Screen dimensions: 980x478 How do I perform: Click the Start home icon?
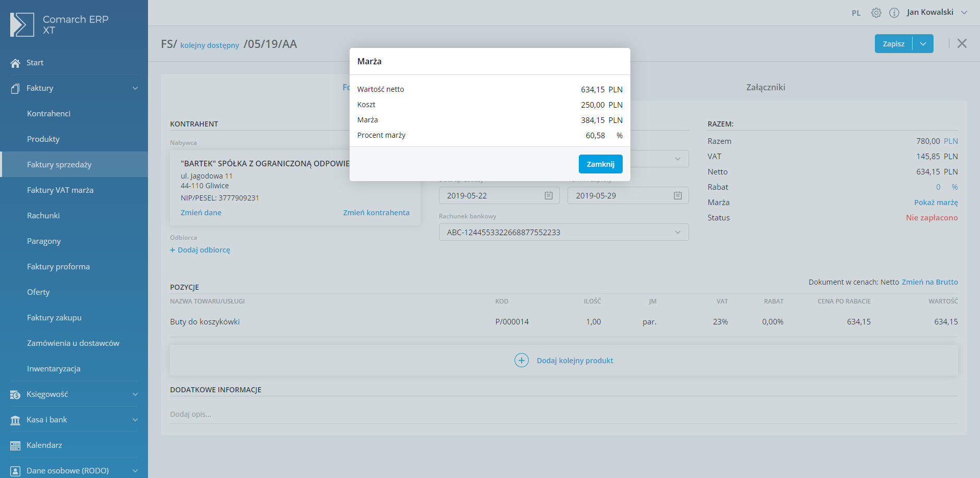coord(15,63)
